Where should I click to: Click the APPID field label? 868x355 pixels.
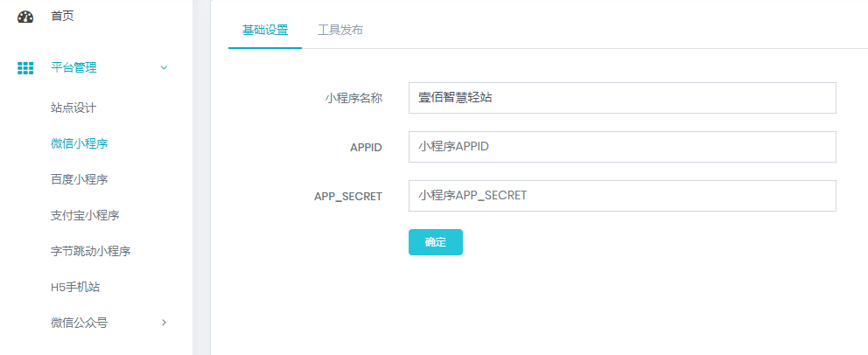pos(366,148)
